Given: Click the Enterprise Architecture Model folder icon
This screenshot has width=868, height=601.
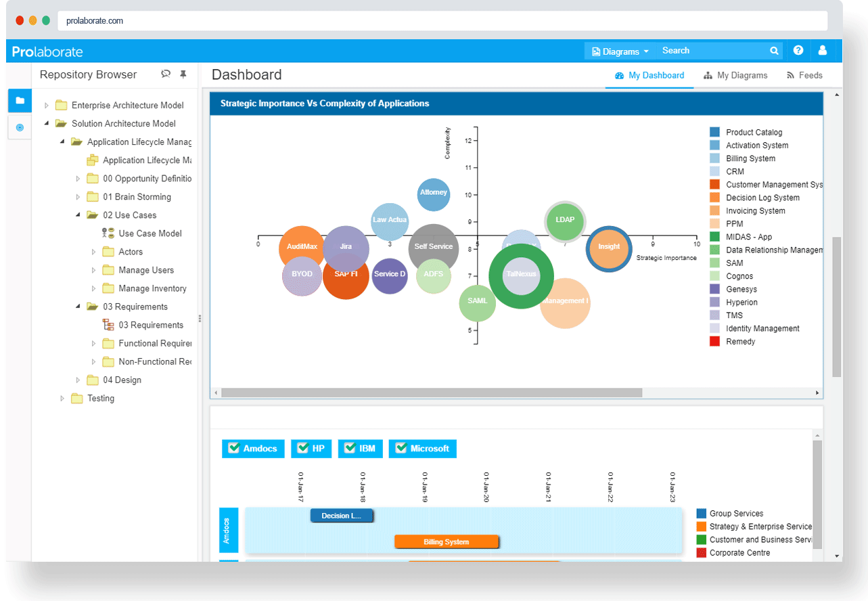Looking at the screenshot, I should (62, 106).
